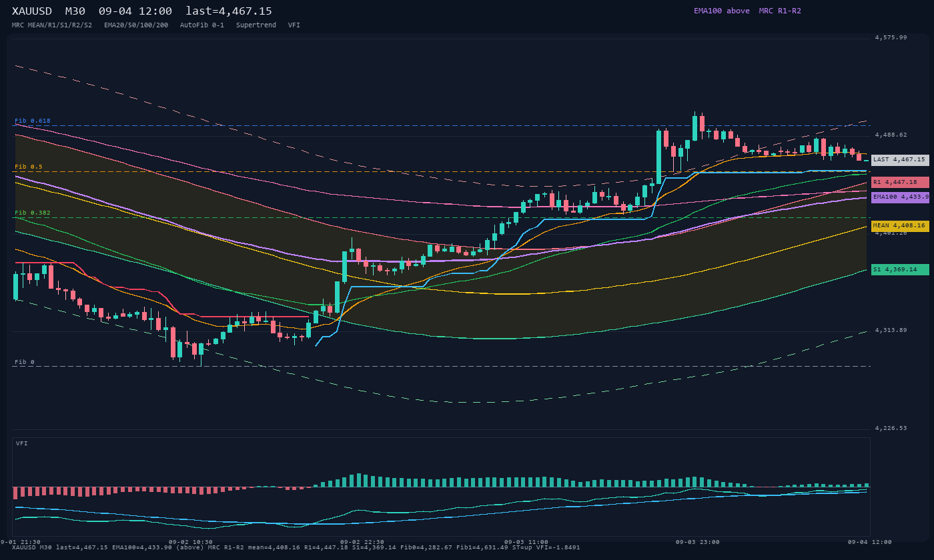This screenshot has height=560, width=934.
Task: Select the MRC R1-R2 status text
Action: pyautogui.click(x=780, y=11)
